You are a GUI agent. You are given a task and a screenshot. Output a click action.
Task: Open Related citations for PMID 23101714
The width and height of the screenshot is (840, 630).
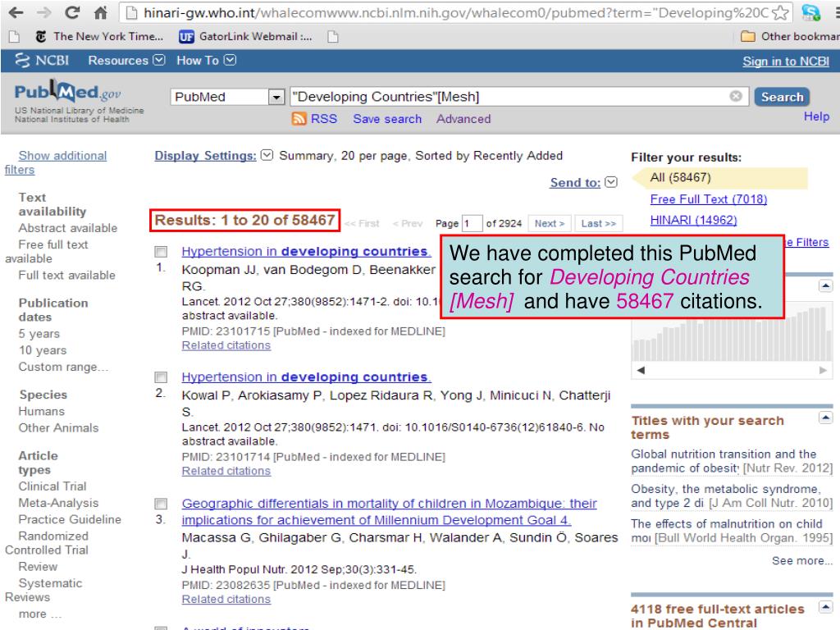[226, 472]
